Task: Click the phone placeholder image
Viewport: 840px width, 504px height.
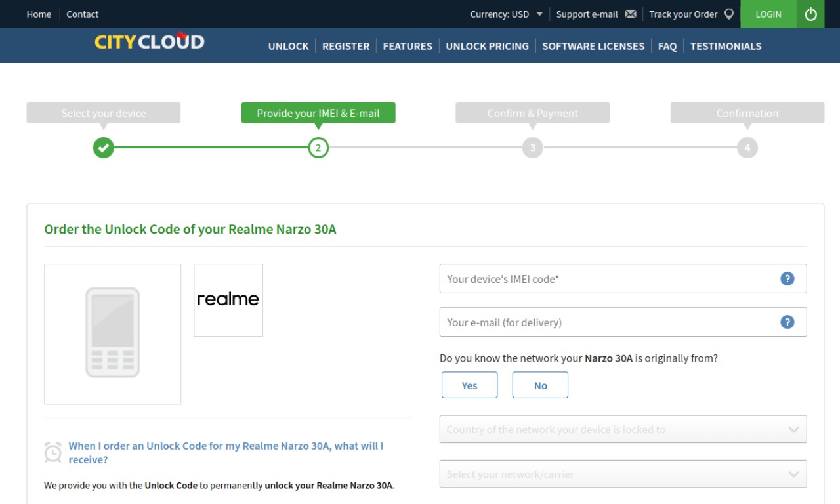Action: [x=113, y=334]
